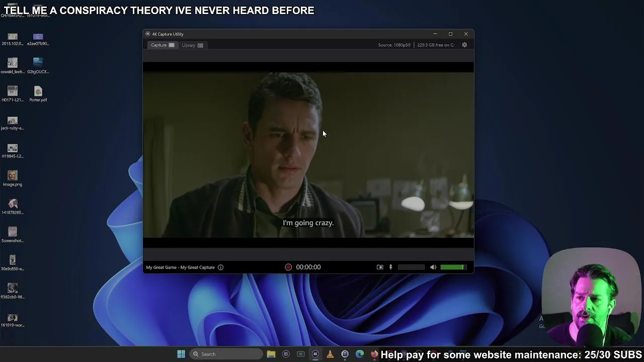Open the circular swirl app icon on taskbar
Image resolution: width=644 pixels, height=362 pixels.
pos(286,354)
